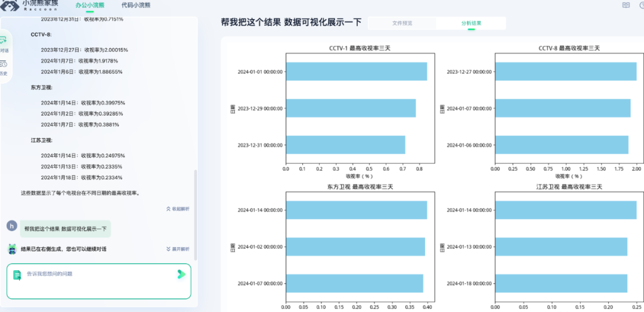This screenshot has height=312, width=644.
Task: Click the Raccoon logo icon
Action: (10, 5)
